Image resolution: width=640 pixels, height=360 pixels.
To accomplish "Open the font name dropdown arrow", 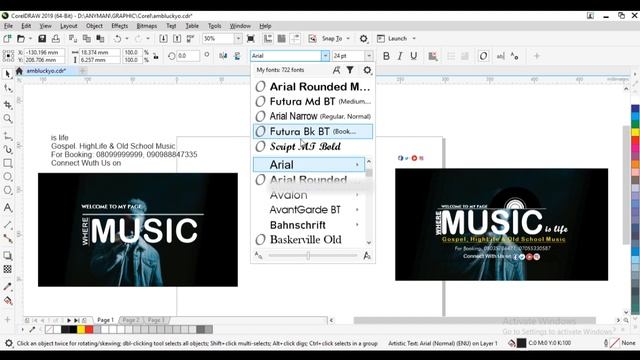I will click(325, 56).
